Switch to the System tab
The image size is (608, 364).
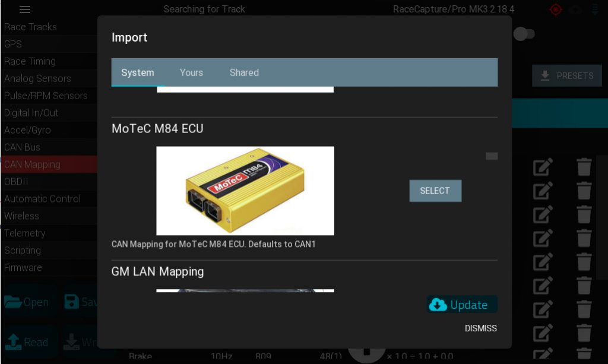[x=138, y=72]
